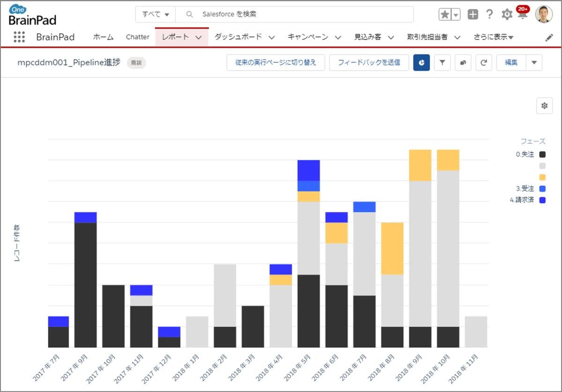This screenshot has height=392, width=562.
Task: Click the 商談 badge next to title
Action: [x=136, y=62]
